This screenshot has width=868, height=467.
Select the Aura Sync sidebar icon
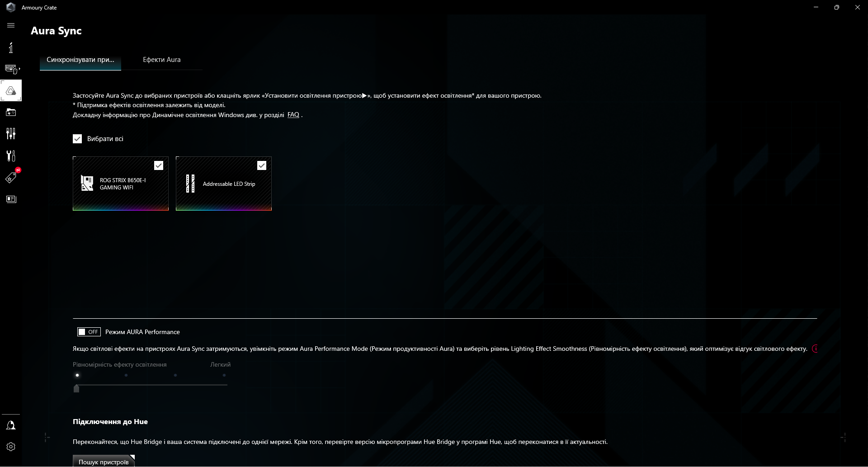11,90
